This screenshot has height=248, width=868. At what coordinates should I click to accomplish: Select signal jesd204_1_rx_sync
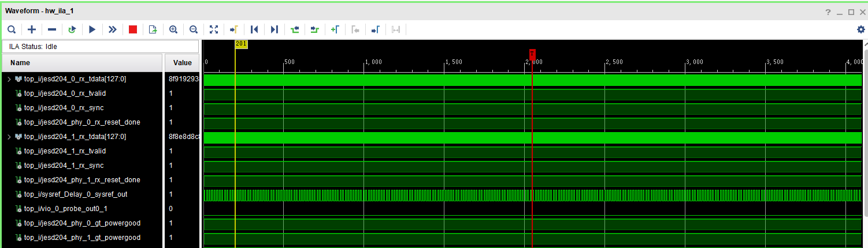click(64, 166)
